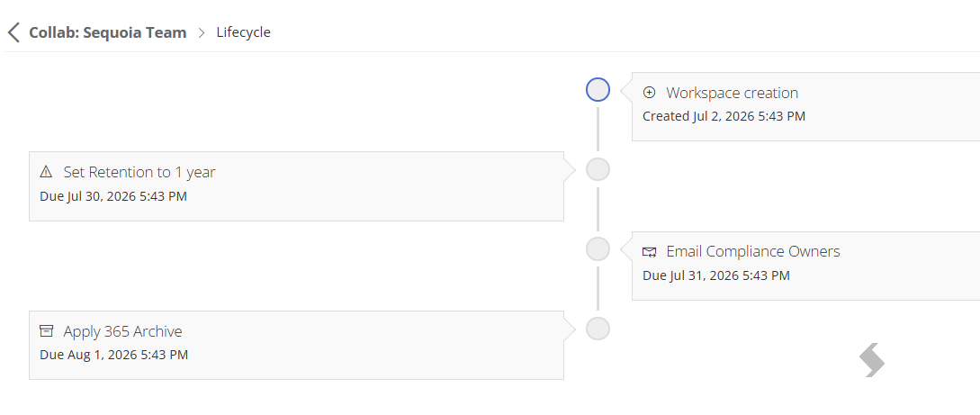Select the timeline node for Apply 365 Archive
The width and height of the screenshot is (980, 415).
[598, 328]
